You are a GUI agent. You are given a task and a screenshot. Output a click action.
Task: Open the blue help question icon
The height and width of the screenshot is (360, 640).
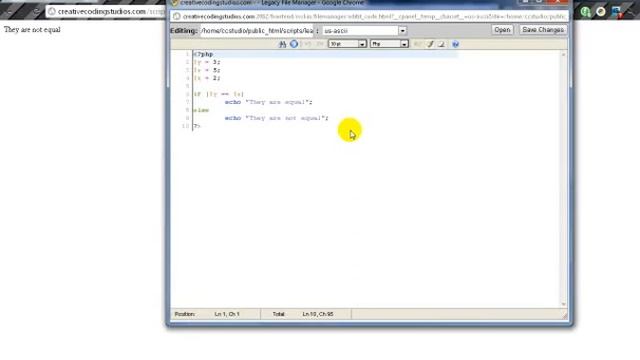coord(456,44)
